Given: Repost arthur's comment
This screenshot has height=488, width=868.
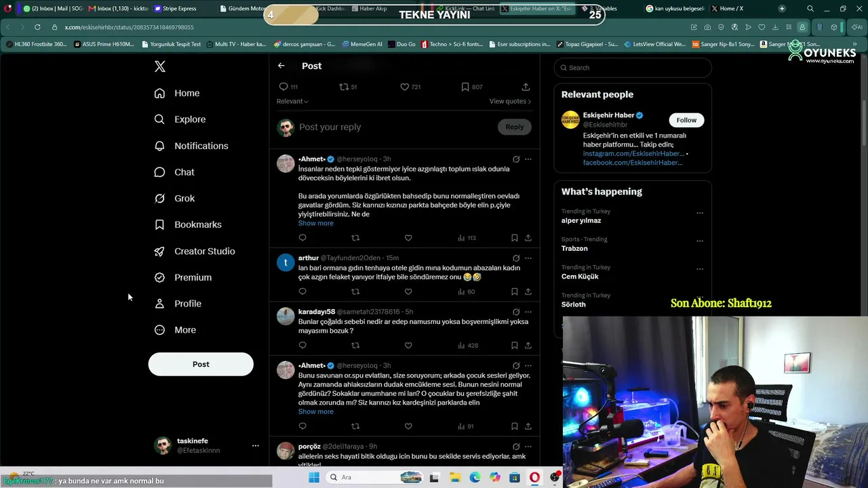Looking at the screenshot, I should (355, 291).
